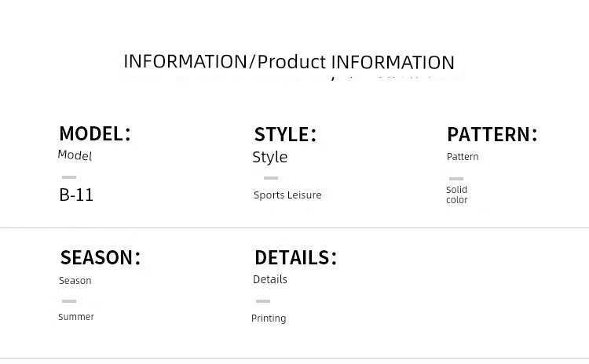Select the "Sports Leisure" style value
The width and height of the screenshot is (589, 364).
(x=287, y=195)
